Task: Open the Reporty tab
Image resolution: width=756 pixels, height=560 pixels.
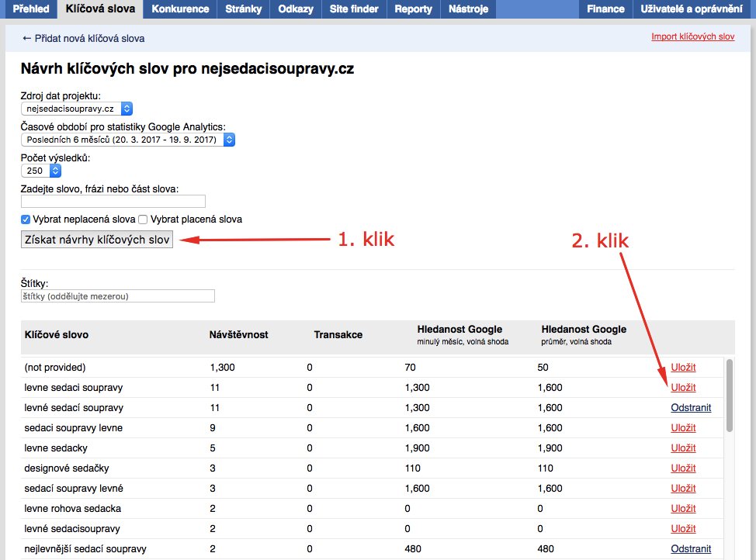Action: click(413, 9)
